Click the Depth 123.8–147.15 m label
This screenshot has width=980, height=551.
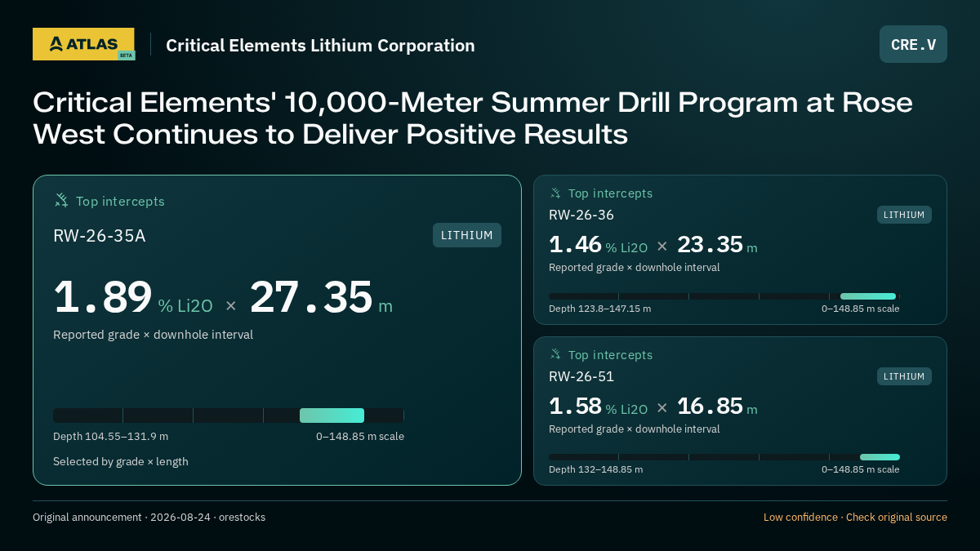[x=599, y=309]
